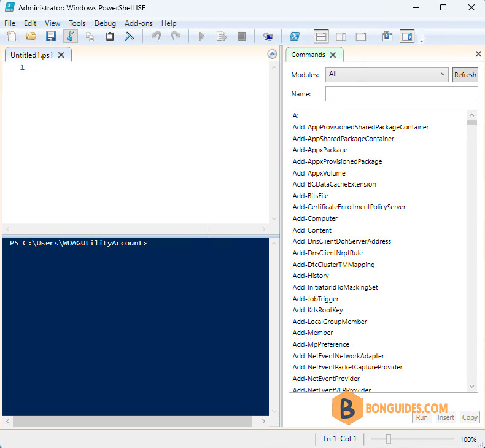This screenshot has height=448, width=485.
Task: Save the current script
Action: point(51,36)
